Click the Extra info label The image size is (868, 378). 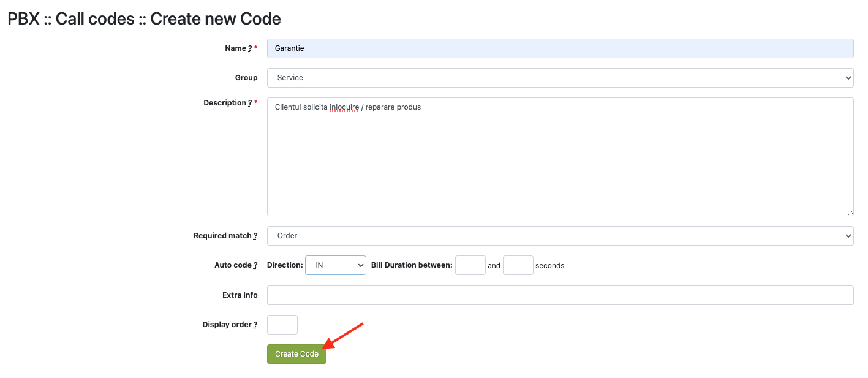[x=240, y=295]
